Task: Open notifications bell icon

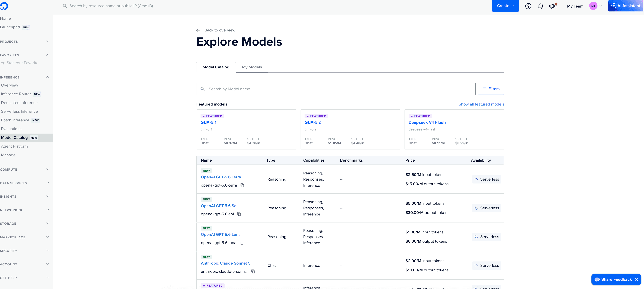Action: click(x=540, y=6)
